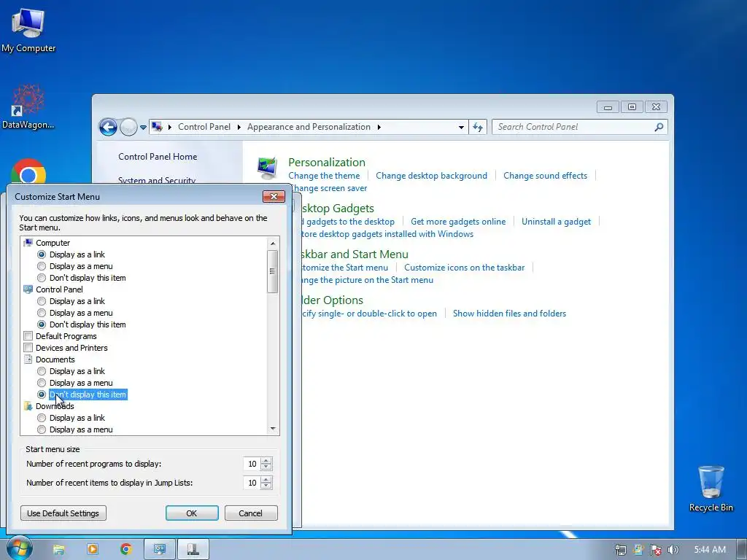Click Change desktop background link
Screen dimensions: 747x560
click(432, 176)
